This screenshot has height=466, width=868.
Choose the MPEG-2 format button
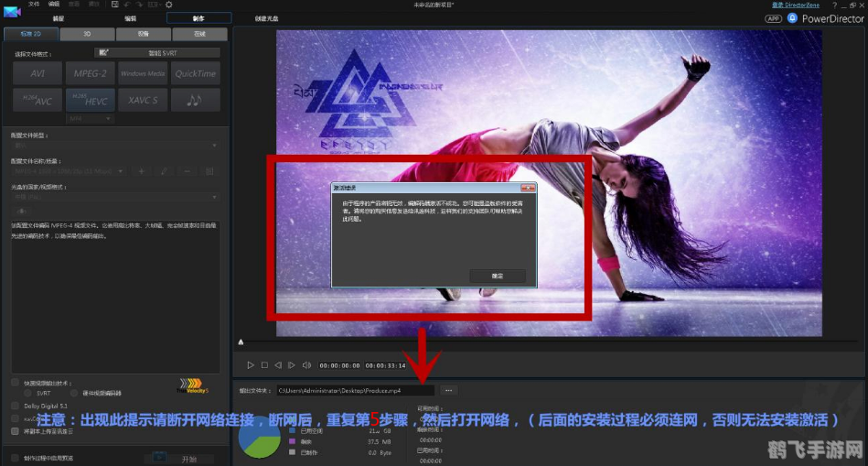[x=90, y=73]
